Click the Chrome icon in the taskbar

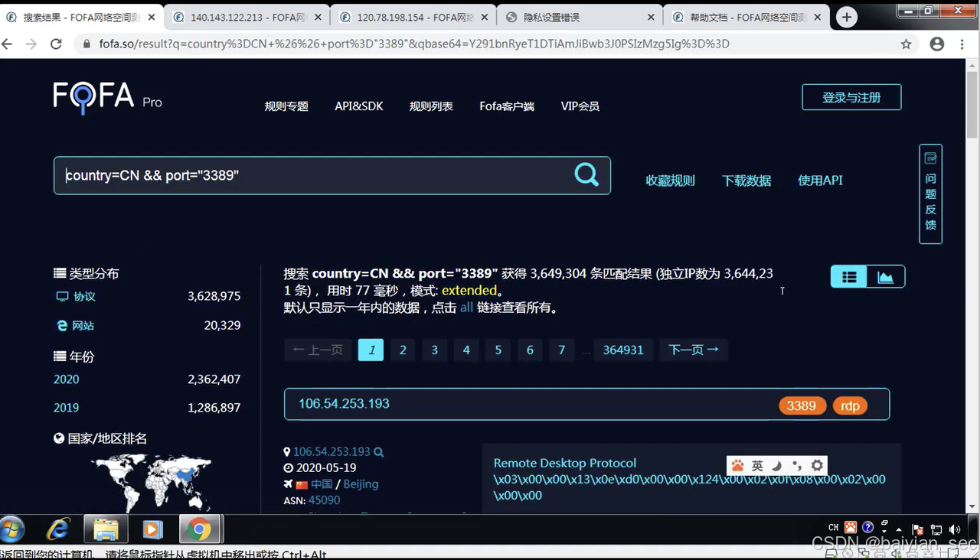200,529
